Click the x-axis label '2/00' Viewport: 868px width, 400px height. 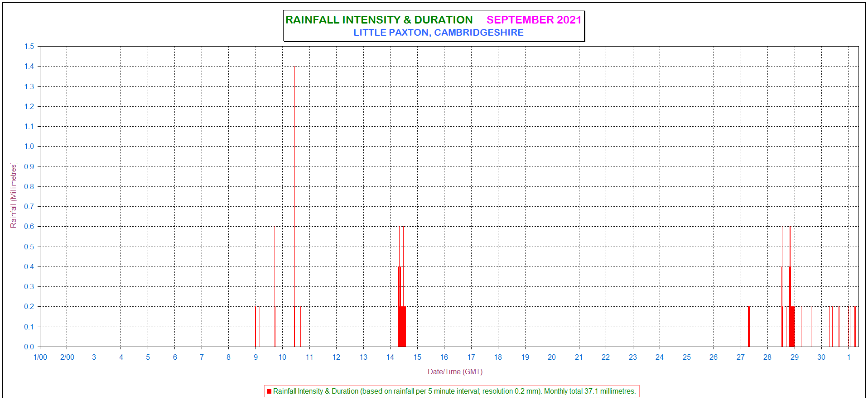click(x=67, y=357)
